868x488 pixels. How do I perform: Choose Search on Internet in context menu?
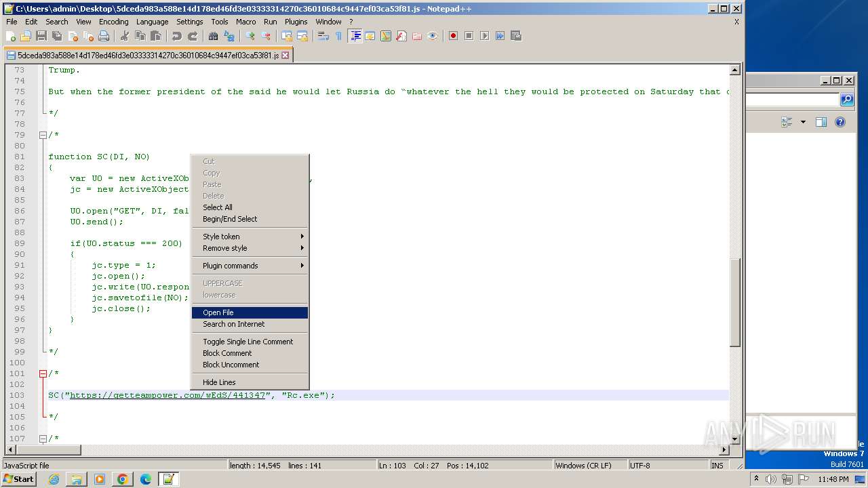[250, 324]
